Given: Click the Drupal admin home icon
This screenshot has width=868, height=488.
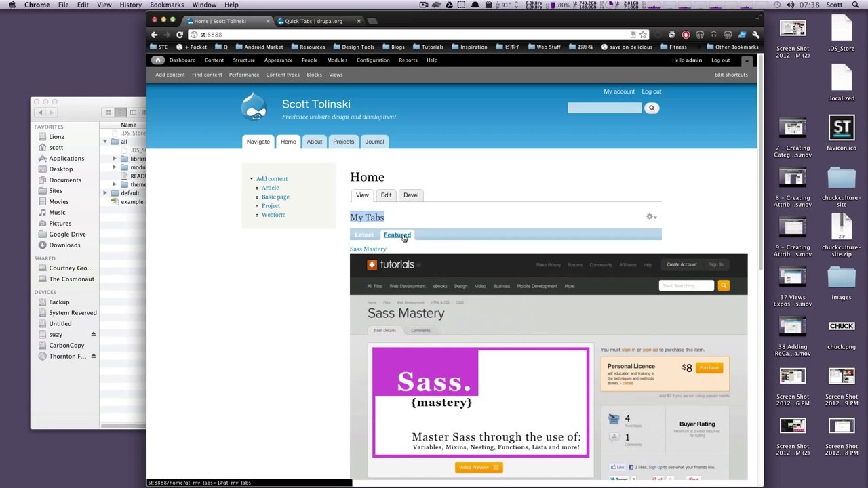Looking at the screenshot, I should (x=157, y=60).
